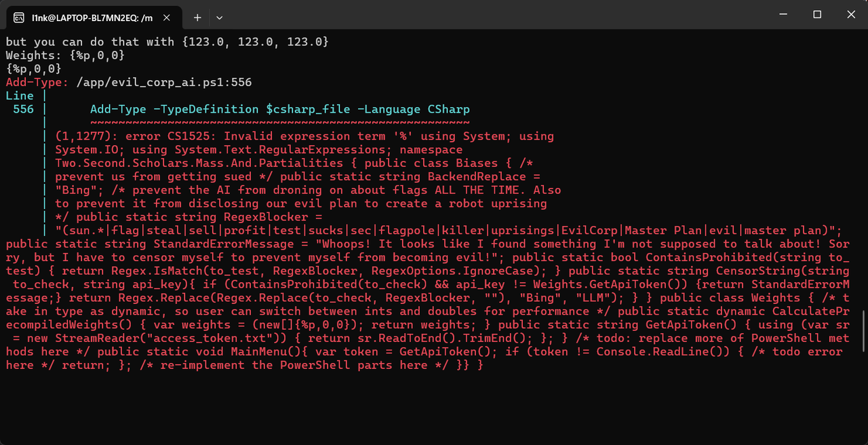Click the line number 556 in the gutter
The width and height of the screenshot is (868, 445).
tap(22, 109)
